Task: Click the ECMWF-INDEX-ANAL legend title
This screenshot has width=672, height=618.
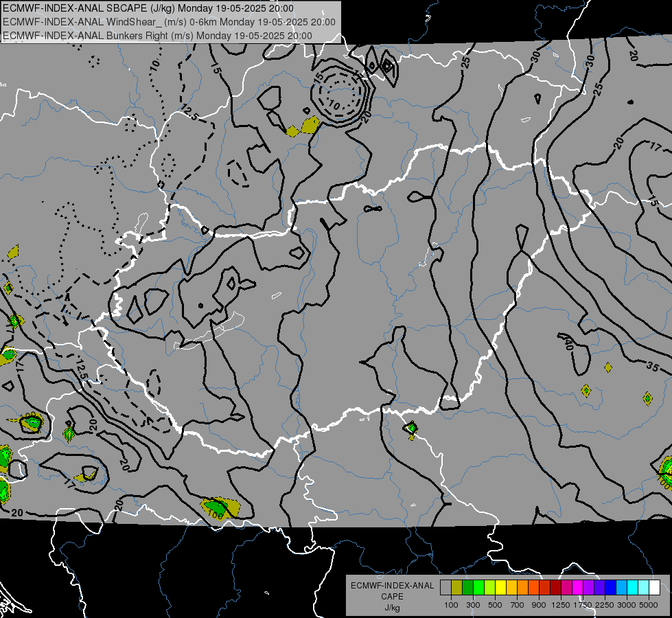Action: [393, 586]
